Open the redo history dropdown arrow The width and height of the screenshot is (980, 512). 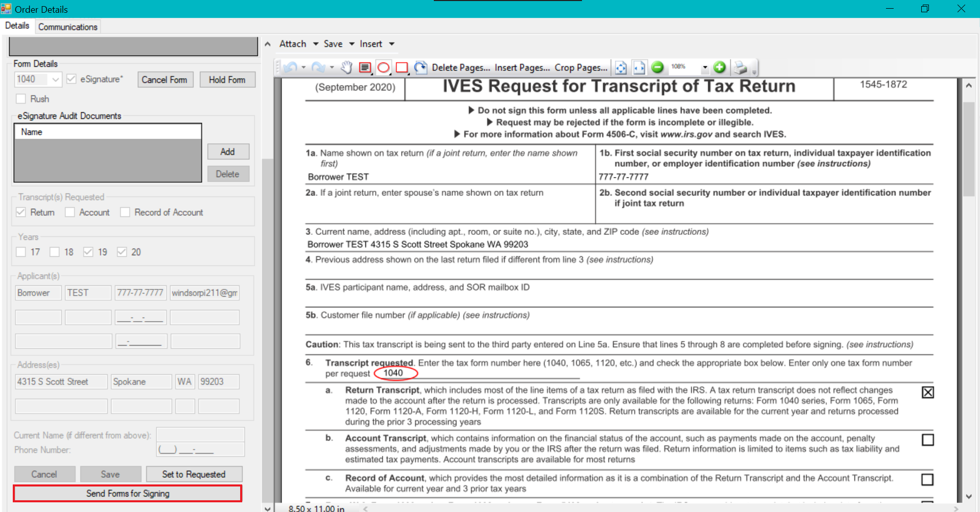pos(332,67)
